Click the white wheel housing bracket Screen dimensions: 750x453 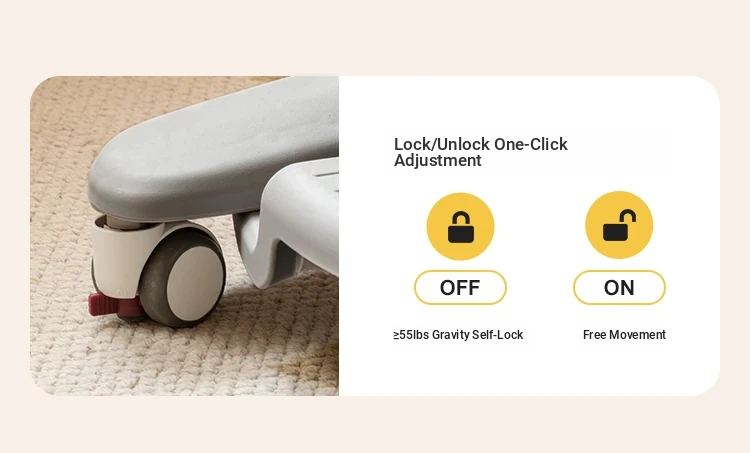click(120, 256)
